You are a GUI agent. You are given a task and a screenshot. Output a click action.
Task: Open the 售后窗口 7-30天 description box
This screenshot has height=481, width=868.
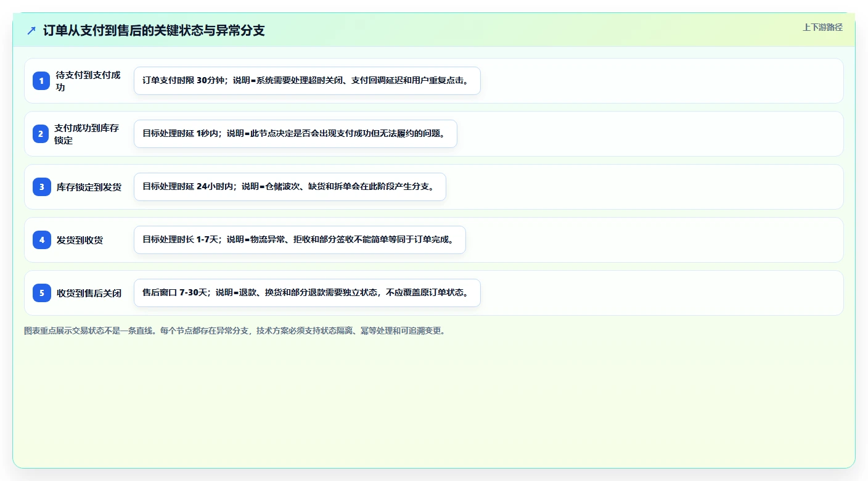click(x=307, y=293)
